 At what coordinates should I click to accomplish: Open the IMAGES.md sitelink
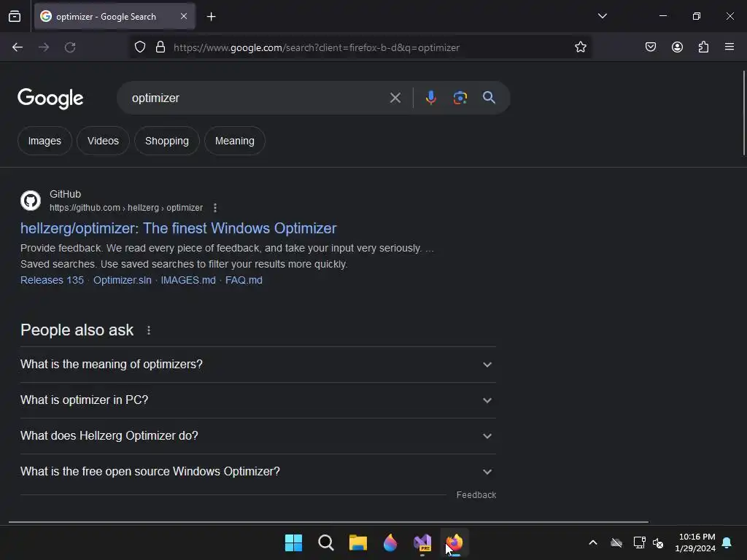click(188, 281)
